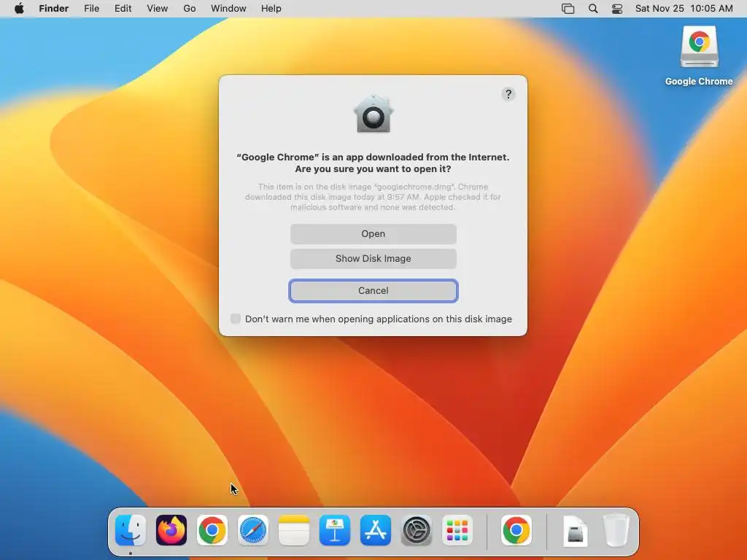The height and width of the screenshot is (560, 747).
Task: Open the Help menu
Action: tap(271, 9)
